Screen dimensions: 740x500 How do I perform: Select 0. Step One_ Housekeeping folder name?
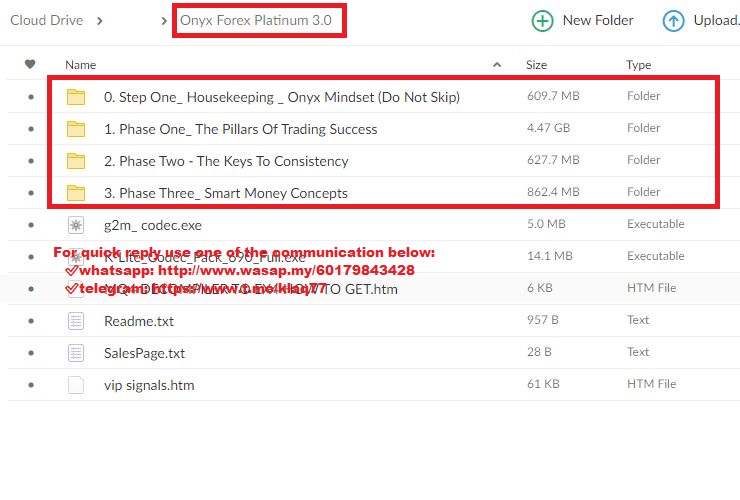click(282, 97)
